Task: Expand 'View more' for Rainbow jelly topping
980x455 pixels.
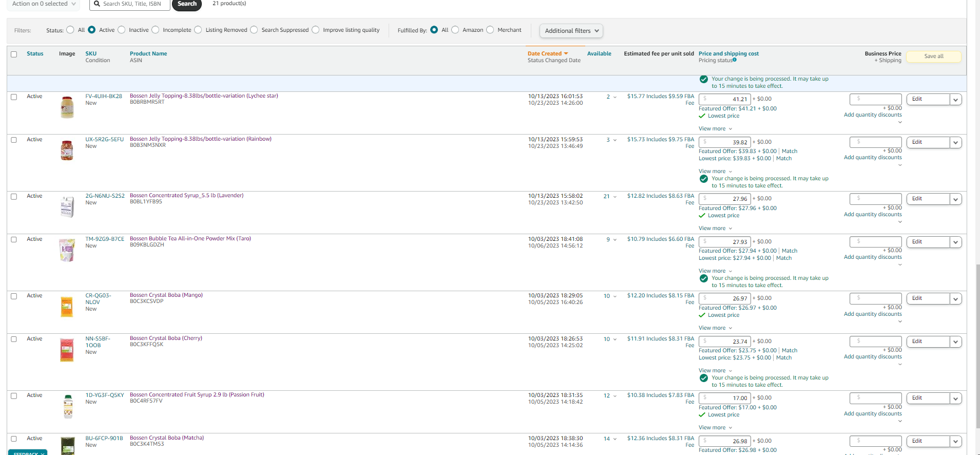Action: pyautogui.click(x=715, y=172)
